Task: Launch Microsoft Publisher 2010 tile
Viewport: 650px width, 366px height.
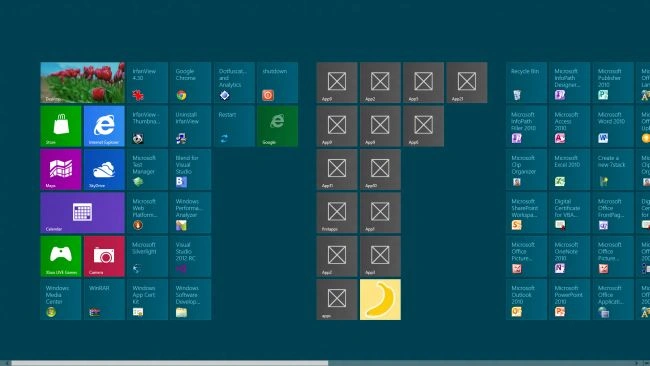Action: pyautogui.click(x=613, y=82)
